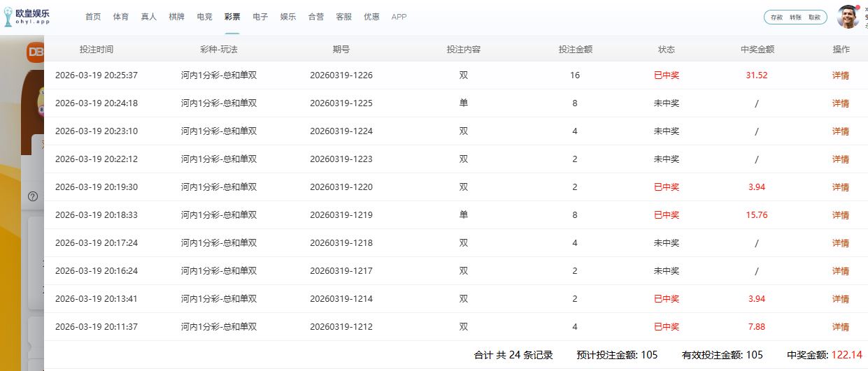Open the user profile avatar

(848, 17)
